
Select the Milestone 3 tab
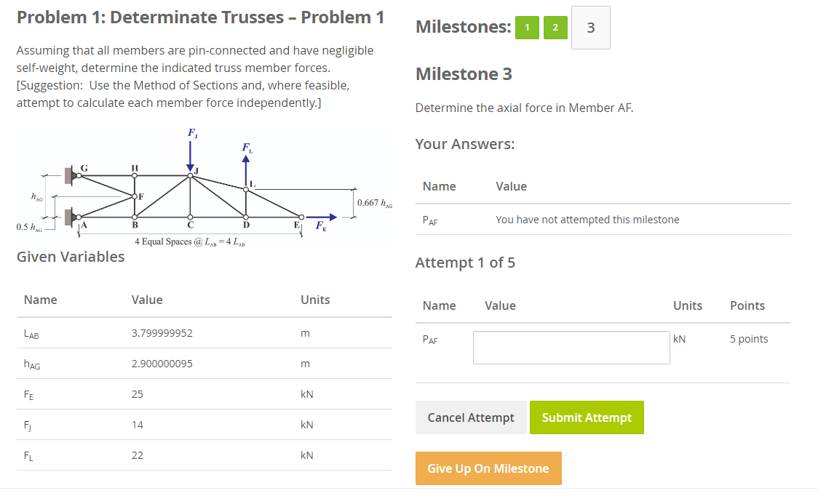coord(590,27)
